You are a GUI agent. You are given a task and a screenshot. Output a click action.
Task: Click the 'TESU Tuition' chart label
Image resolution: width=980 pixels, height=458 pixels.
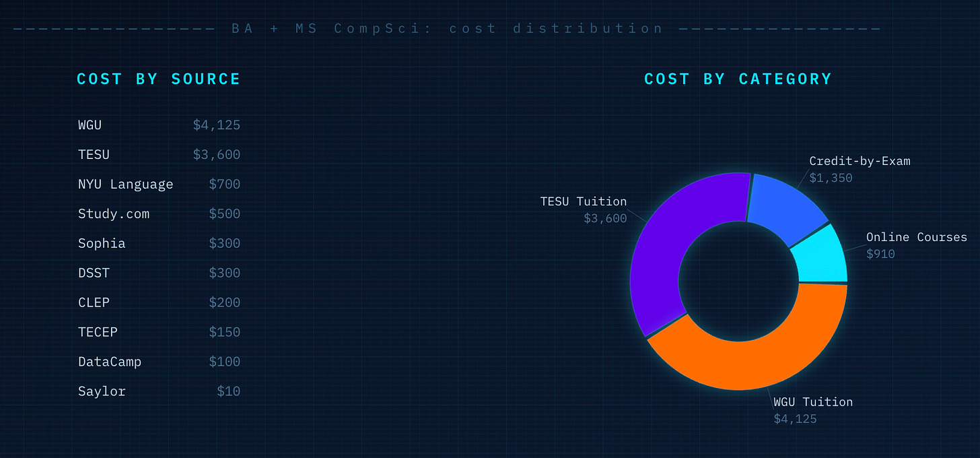click(584, 201)
